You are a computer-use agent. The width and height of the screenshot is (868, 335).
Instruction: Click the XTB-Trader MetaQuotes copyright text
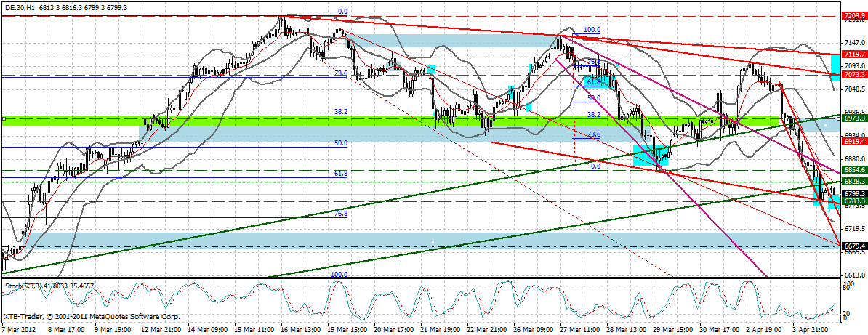click(92, 318)
